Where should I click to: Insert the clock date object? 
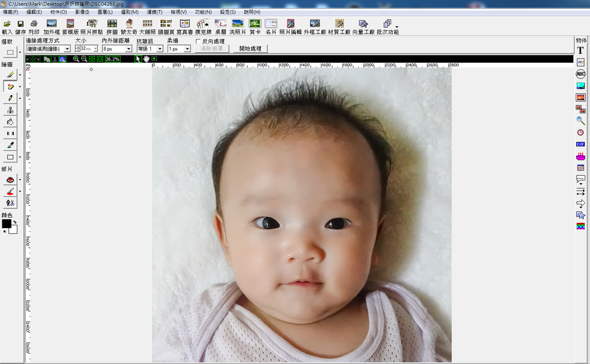[x=581, y=132]
